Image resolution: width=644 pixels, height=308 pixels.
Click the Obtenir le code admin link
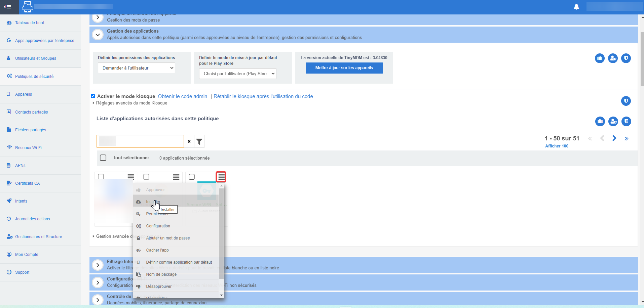tap(183, 96)
